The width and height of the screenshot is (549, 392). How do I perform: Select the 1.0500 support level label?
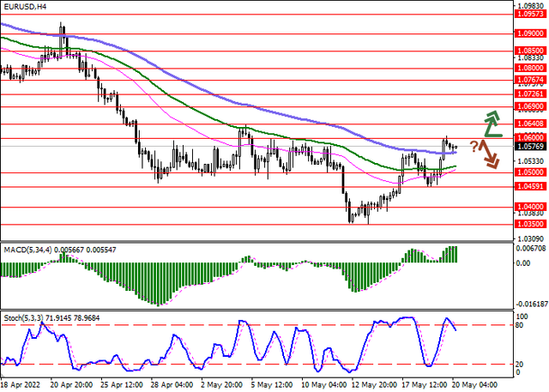(529, 172)
